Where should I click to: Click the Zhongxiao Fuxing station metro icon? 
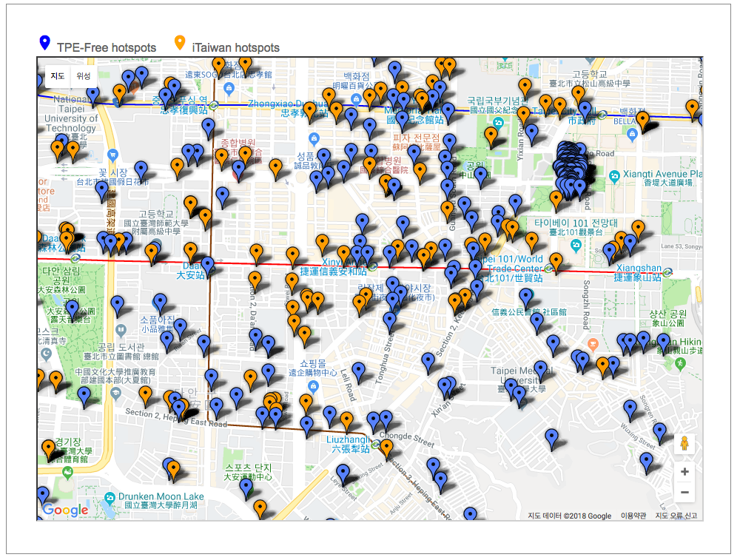coord(213,105)
